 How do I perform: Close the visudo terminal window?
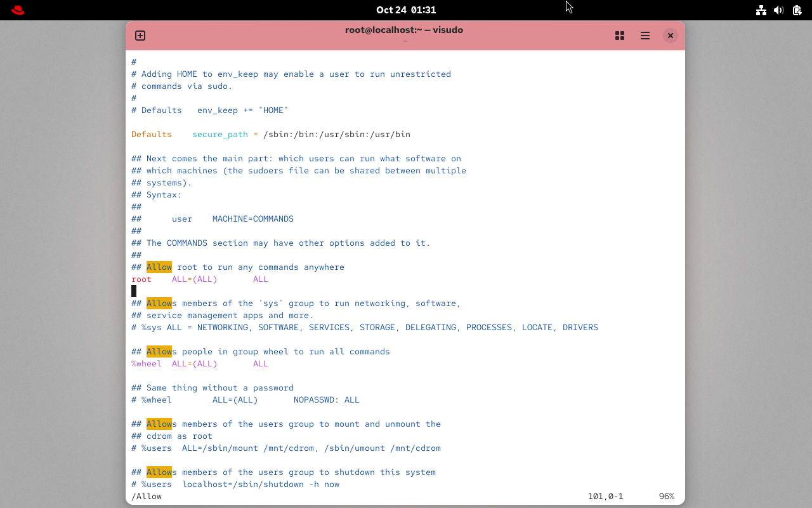(x=670, y=36)
